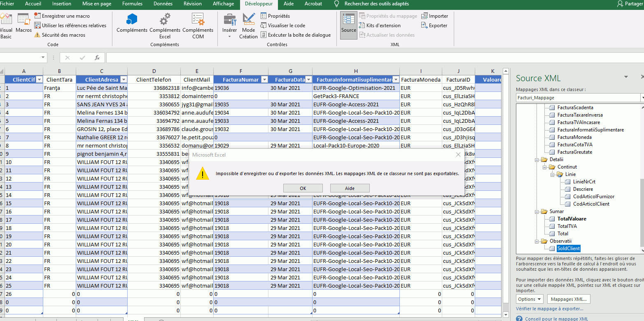Open the FacturaNumar column filter dropdown
The image size is (644, 321).
click(264, 80)
